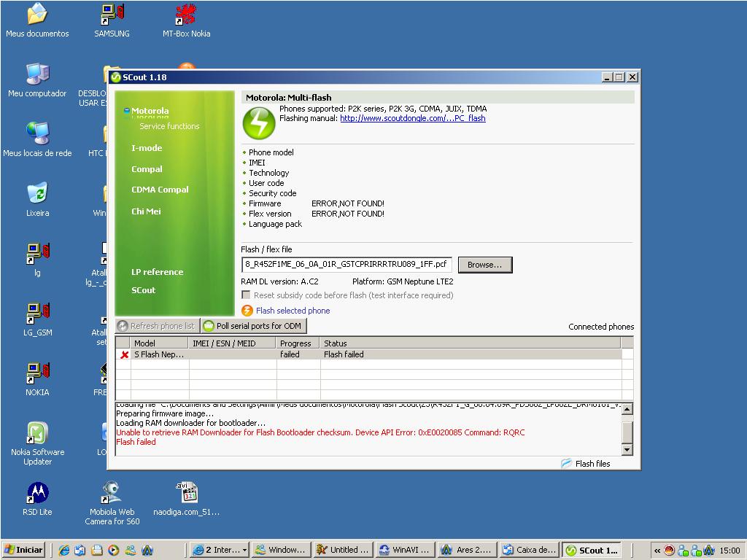The width and height of the screenshot is (747, 560).
Task: Switch to the Window... taskbar button
Action: click(x=281, y=550)
